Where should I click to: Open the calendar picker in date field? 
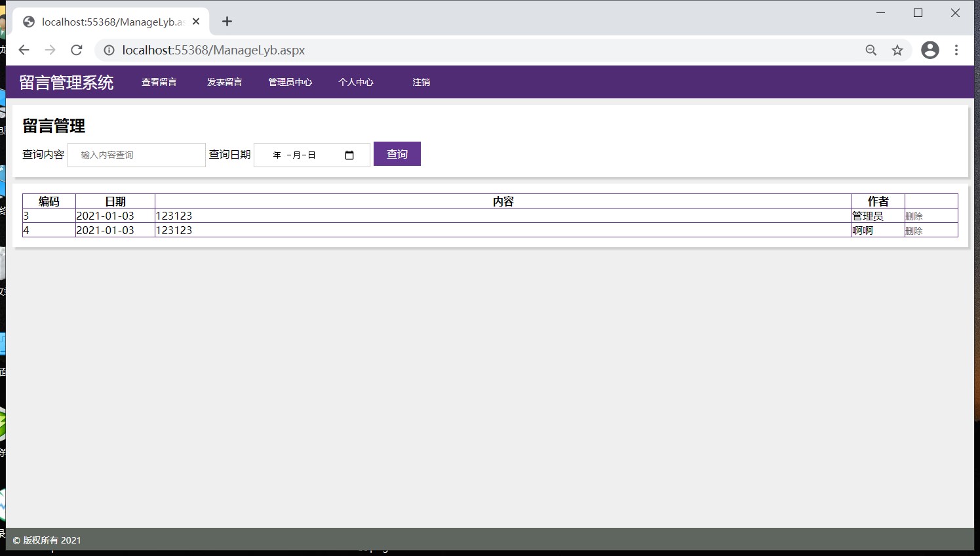pyautogui.click(x=349, y=155)
